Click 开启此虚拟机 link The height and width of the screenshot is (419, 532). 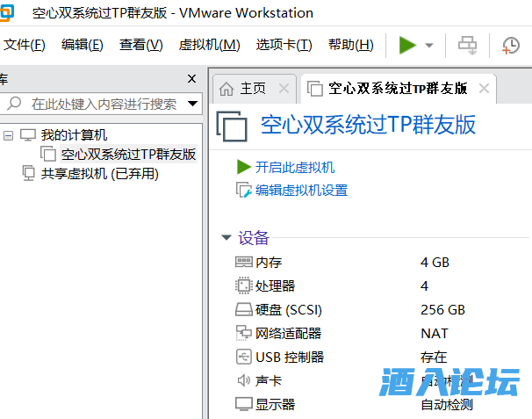pos(295,168)
